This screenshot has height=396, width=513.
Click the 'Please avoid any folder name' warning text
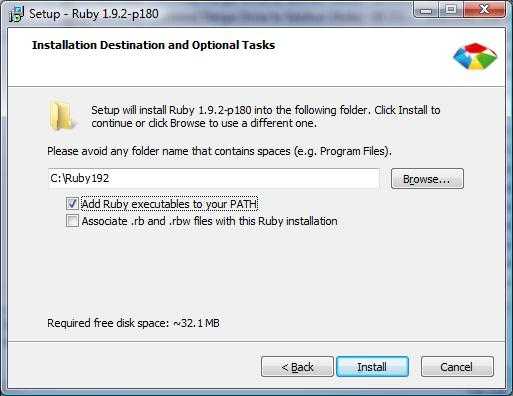pyautogui.click(x=219, y=151)
